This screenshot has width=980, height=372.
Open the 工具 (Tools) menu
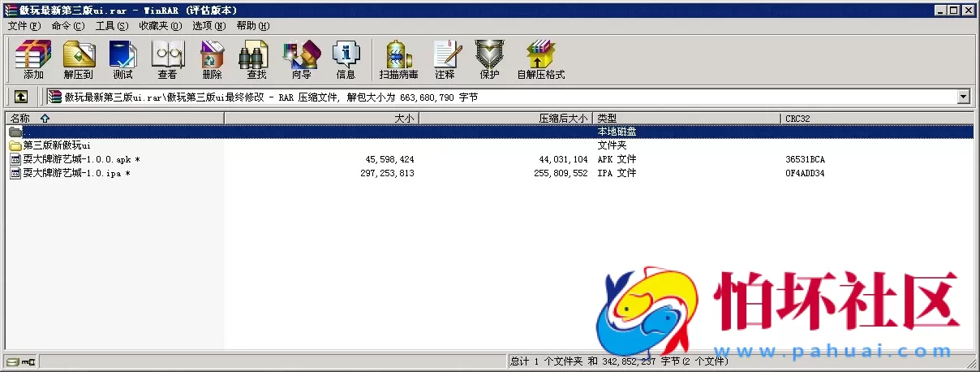pyautogui.click(x=112, y=26)
